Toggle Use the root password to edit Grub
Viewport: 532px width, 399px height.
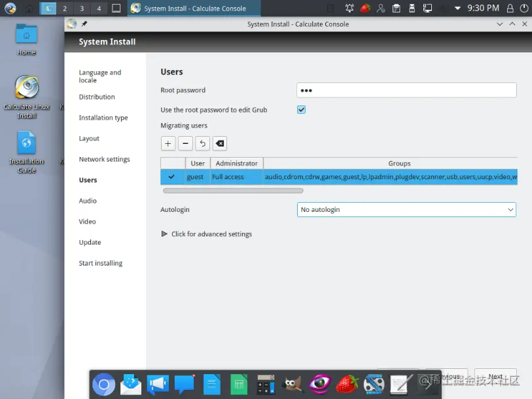(x=301, y=110)
